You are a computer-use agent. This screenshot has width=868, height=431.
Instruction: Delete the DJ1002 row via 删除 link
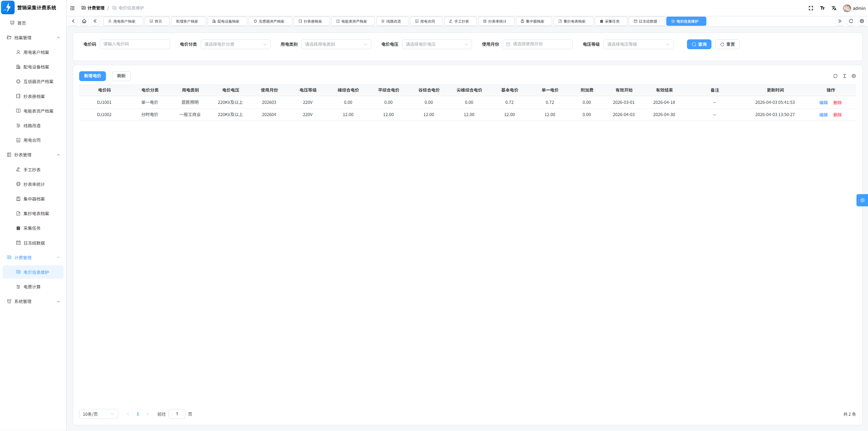(837, 115)
